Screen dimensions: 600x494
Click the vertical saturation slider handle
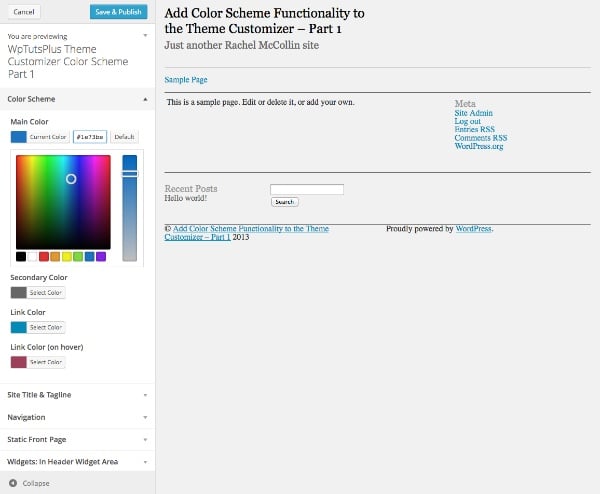point(130,174)
